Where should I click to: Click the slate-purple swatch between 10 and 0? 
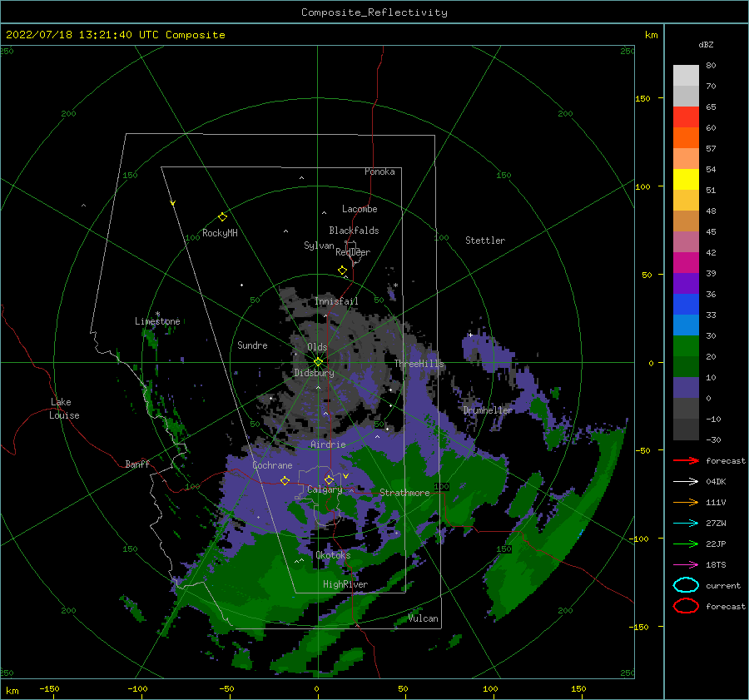pyautogui.click(x=686, y=388)
